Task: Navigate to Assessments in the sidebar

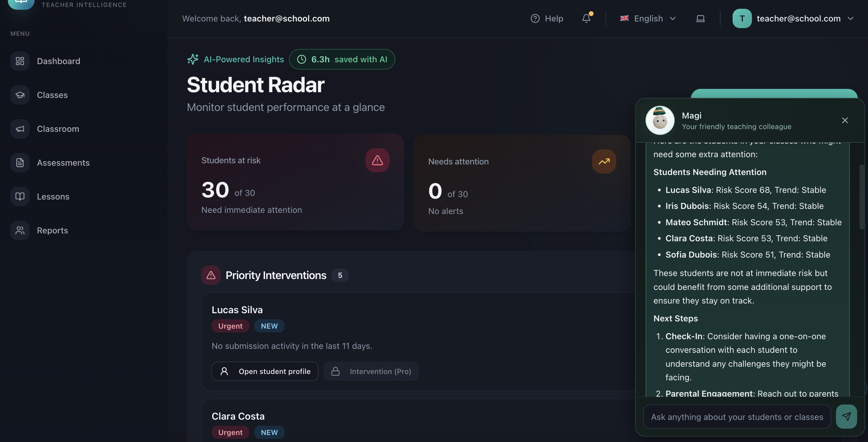Action: pos(63,163)
